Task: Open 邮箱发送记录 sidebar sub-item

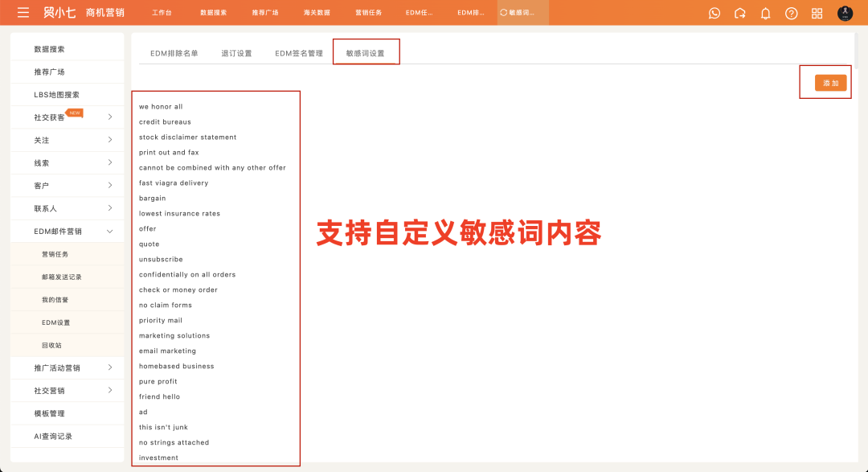Action: click(x=61, y=277)
